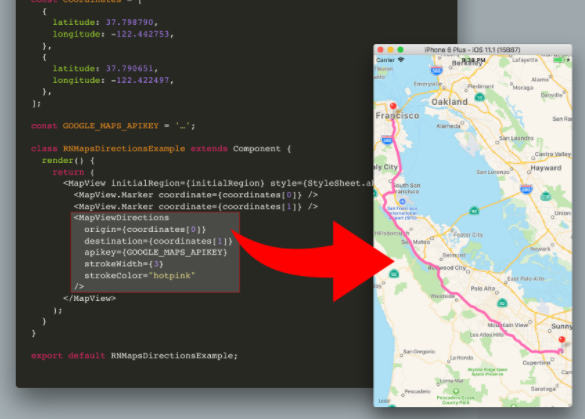Screen dimensions: 585x419
Task: Tap the Pescadero town label
Action: click(x=417, y=391)
